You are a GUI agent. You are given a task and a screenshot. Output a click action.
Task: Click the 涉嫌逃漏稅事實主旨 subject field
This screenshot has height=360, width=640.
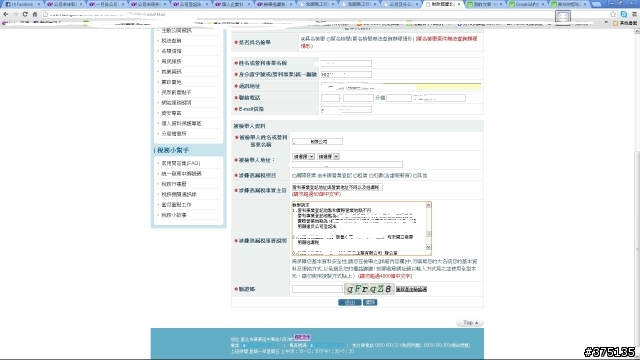tap(337, 187)
